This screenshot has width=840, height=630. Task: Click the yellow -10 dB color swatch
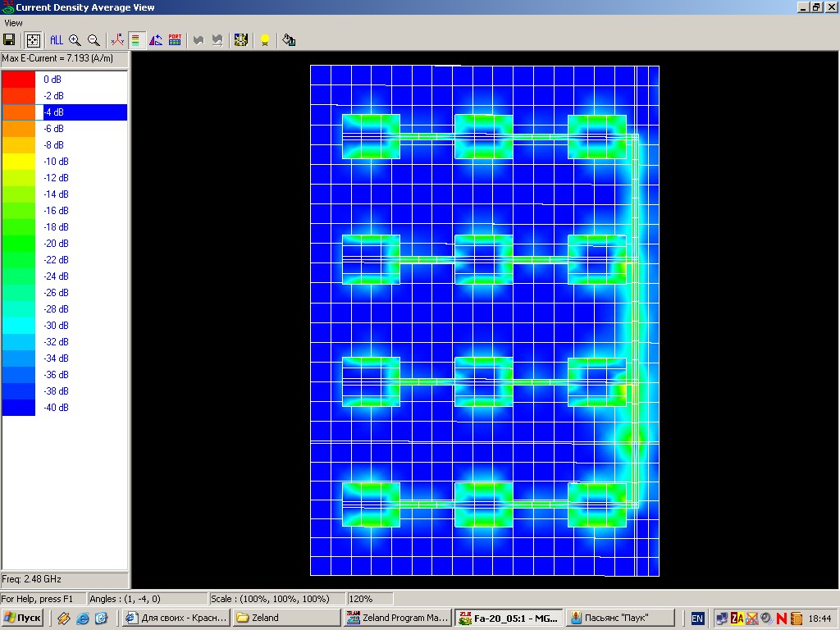point(19,162)
